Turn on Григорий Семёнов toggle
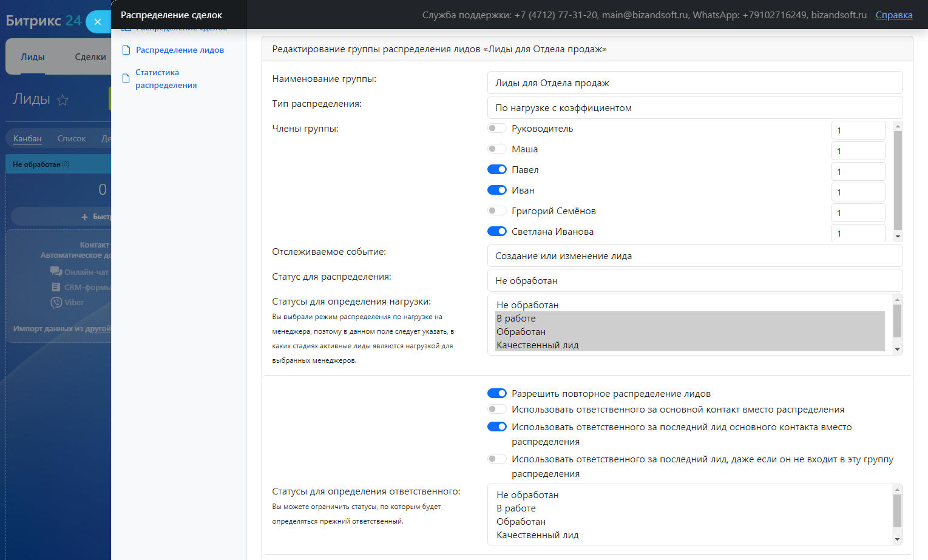Screen dimensions: 928x560 coord(496,211)
